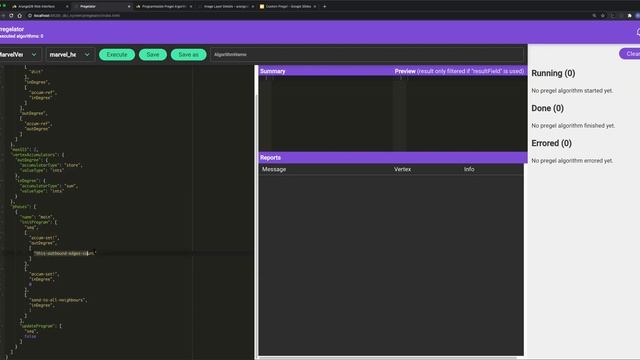
Task: Reload the page with refresh icon
Action: (11, 16)
